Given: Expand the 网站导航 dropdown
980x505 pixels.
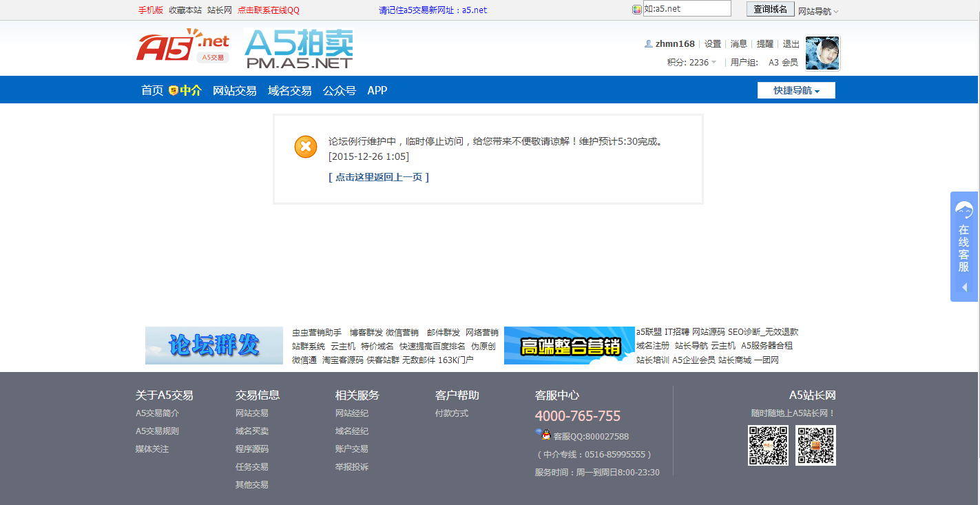Looking at the screenshot, I should (x=818, y=11).
